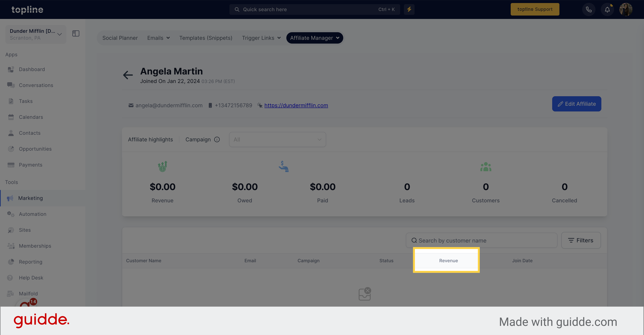Open Conversations in the sidebar
Screen dimensions: 644x335
pos(36,85)
